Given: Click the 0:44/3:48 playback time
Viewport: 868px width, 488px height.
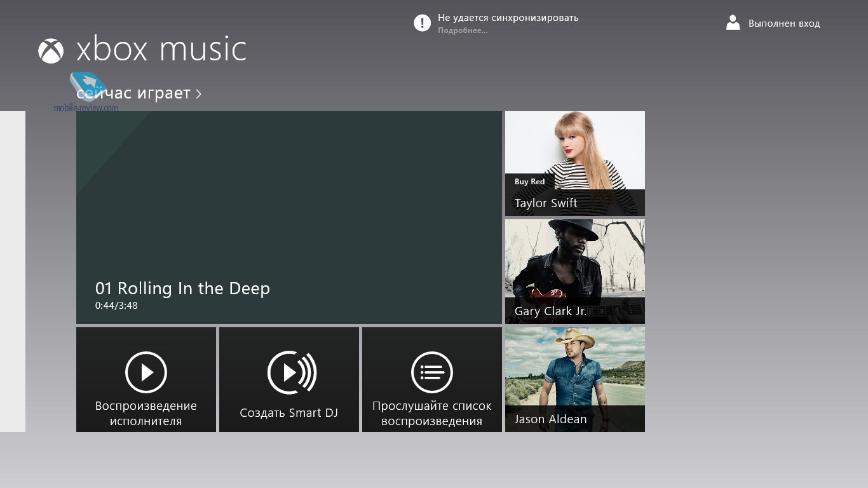Looking at the screenshot, I should coord(116,306).
